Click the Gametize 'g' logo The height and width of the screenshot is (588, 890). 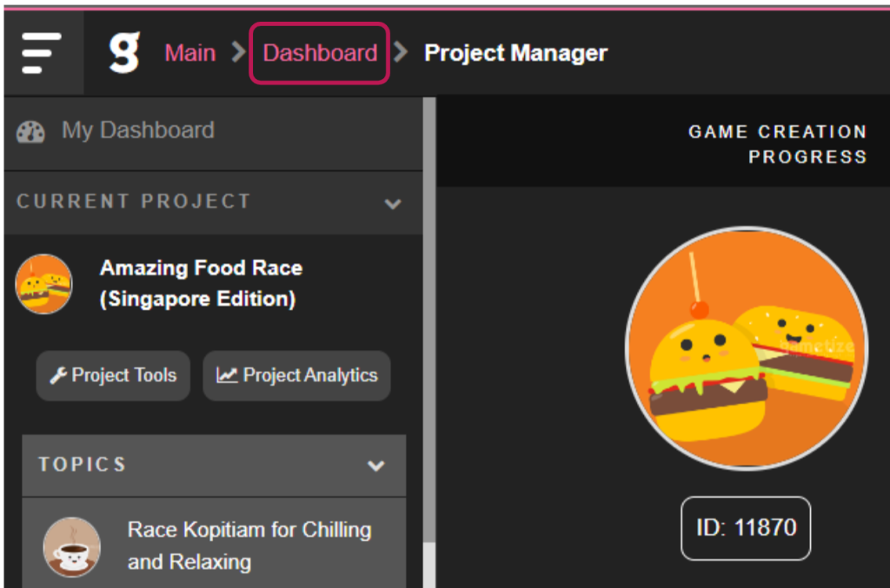[x=124, y=53]
